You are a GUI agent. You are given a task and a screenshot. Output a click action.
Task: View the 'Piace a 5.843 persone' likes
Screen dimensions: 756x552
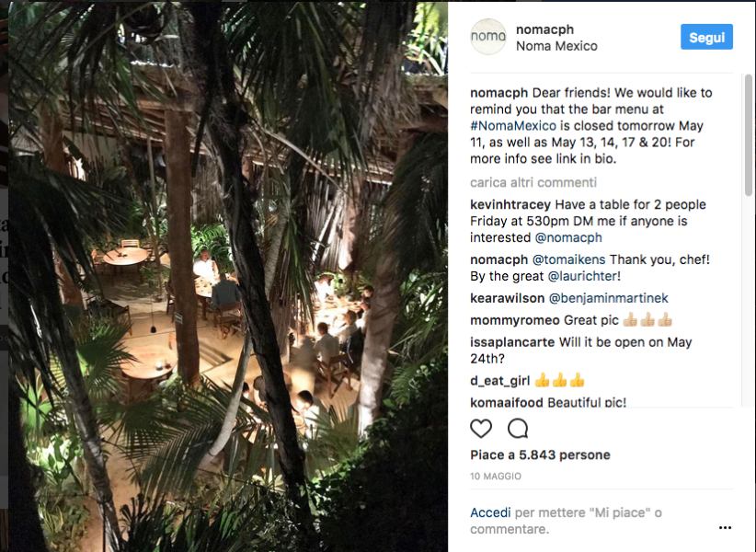pos(540,454)
